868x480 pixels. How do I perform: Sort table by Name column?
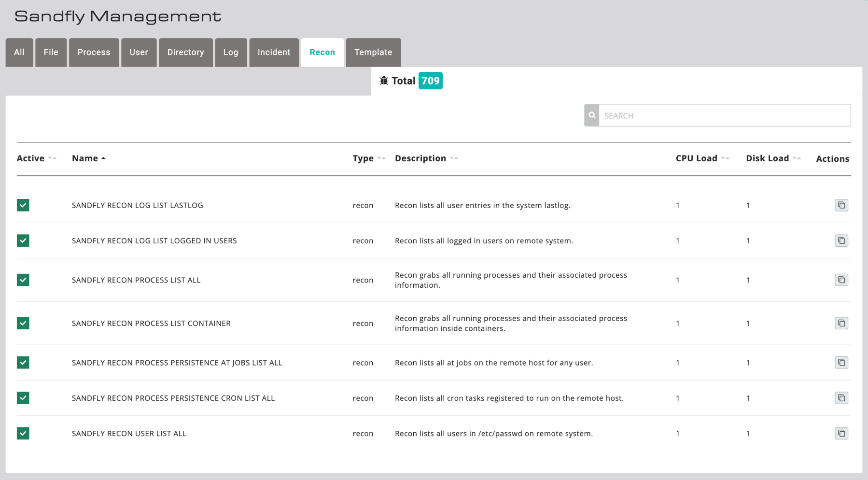coord(89,158)
